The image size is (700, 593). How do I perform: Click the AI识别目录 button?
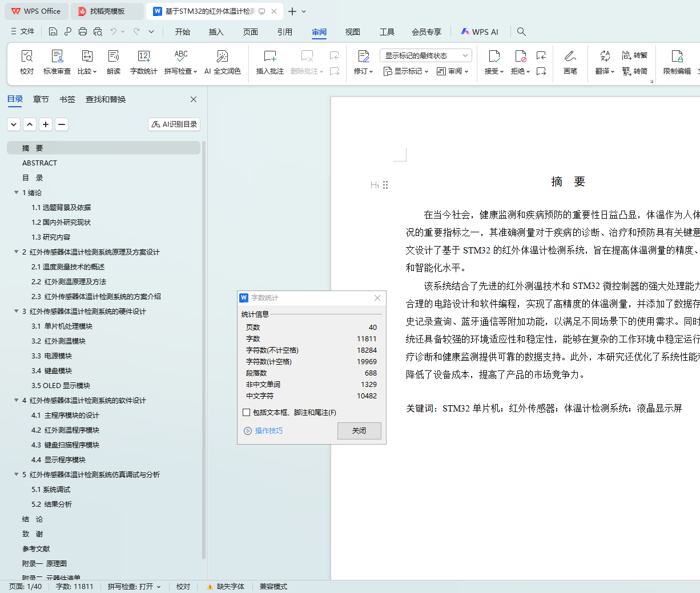174,124
